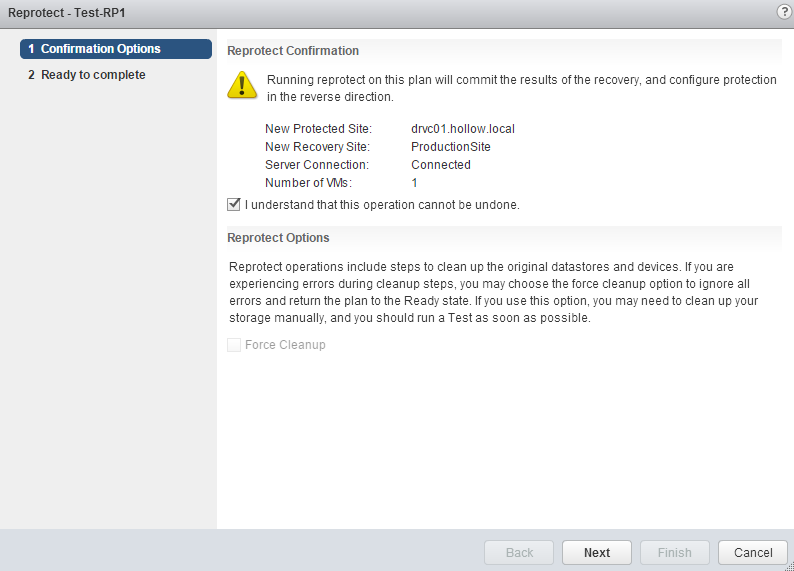Click the disabled Finish button

pyautogui.click(x=674, y=553)
